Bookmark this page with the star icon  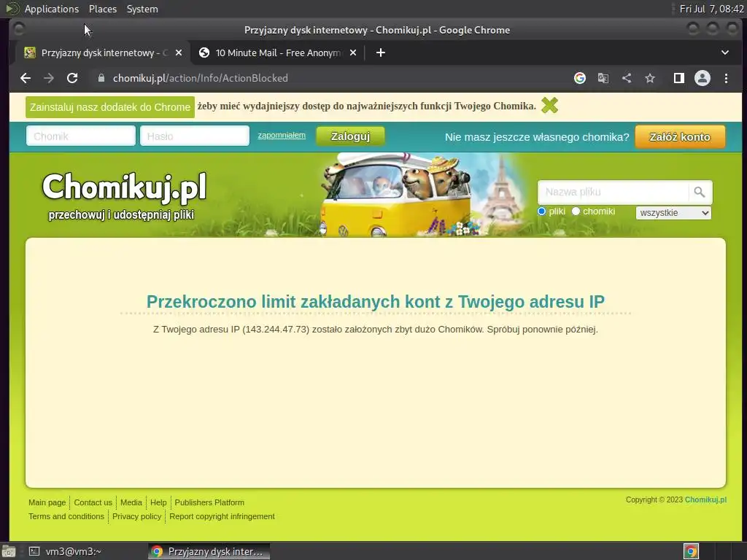click(x=650, y=78)
